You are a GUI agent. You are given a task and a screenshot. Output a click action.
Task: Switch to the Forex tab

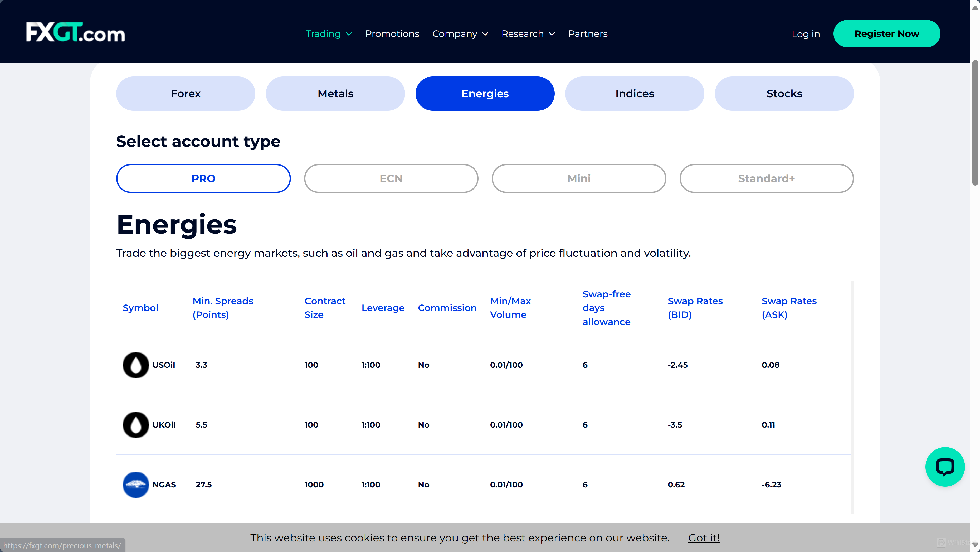tap(185, 94)
